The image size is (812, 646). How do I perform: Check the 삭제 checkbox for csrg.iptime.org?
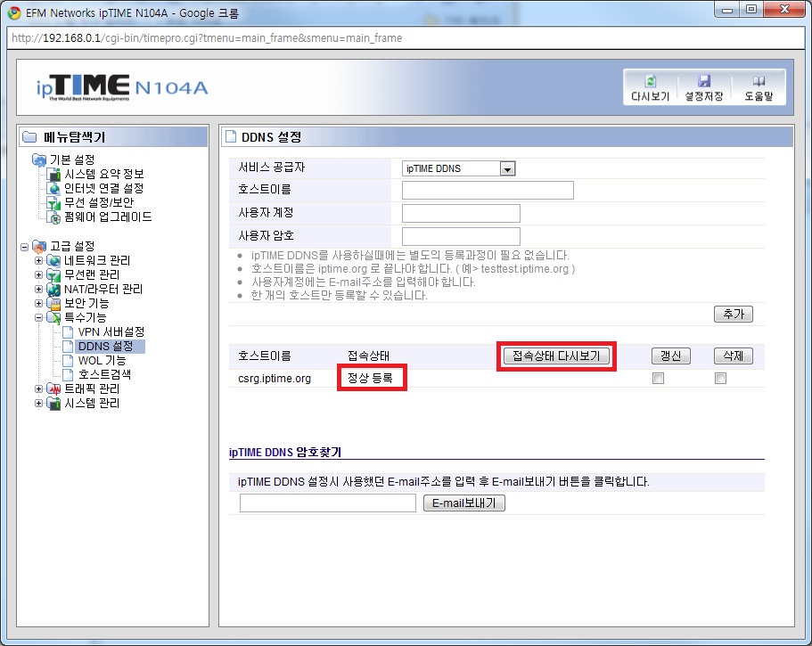coord(720,379)
